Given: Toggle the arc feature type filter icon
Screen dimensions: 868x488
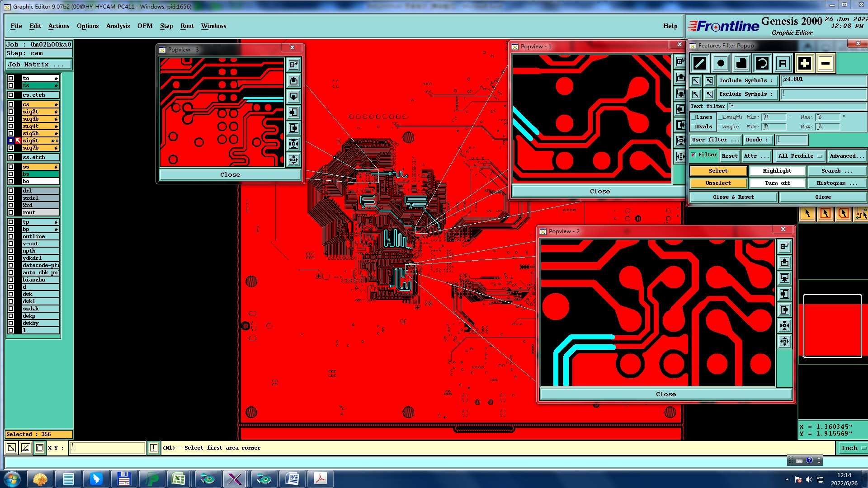Looking at the screenshot, I should 762,64.
